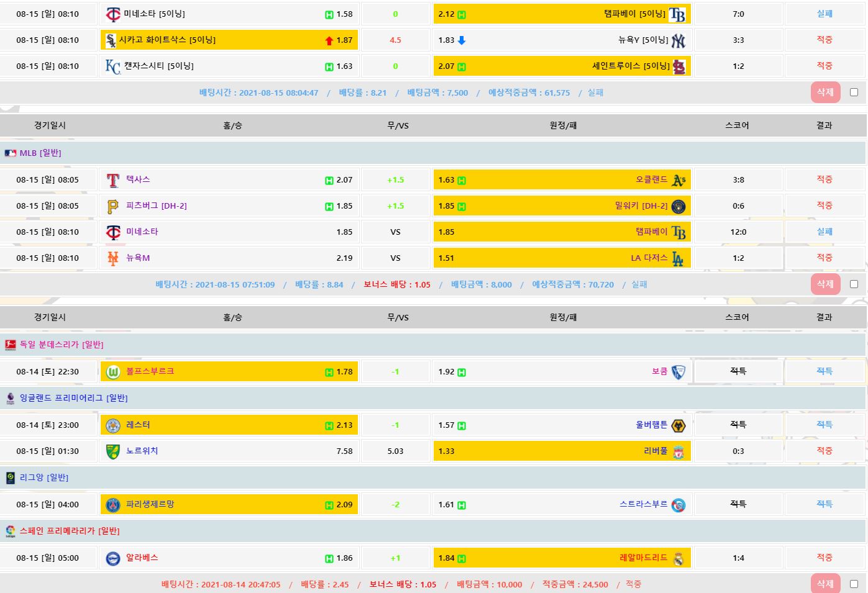
Task: Select the 스페인 프리메라리가 [일반] league row
Action: coord(69,531)
